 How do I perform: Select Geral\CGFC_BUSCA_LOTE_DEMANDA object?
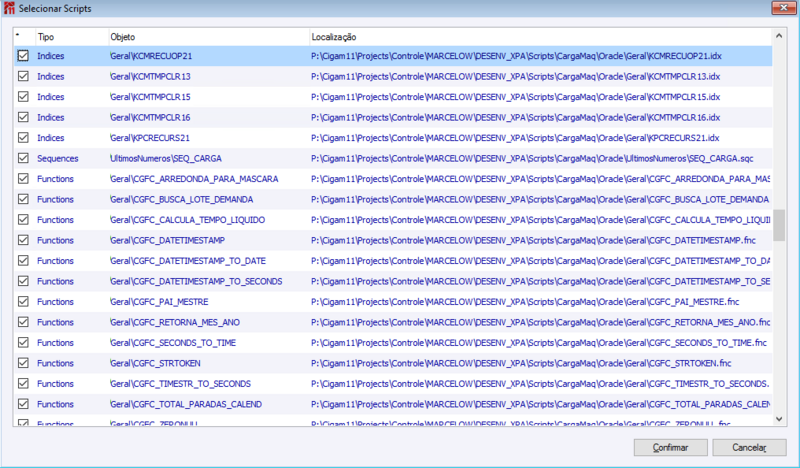click(182, 199)
